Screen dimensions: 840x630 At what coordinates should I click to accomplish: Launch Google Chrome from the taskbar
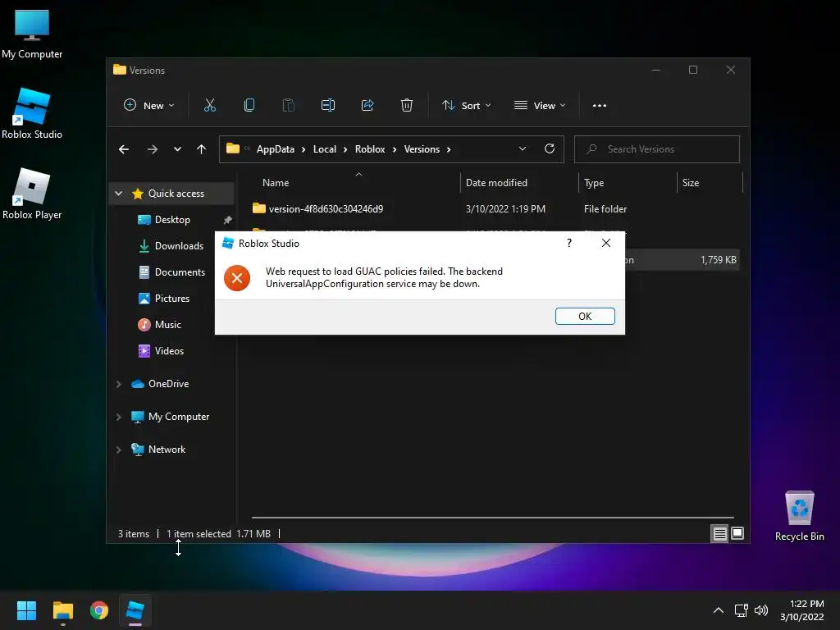click(x=99, y=610)
